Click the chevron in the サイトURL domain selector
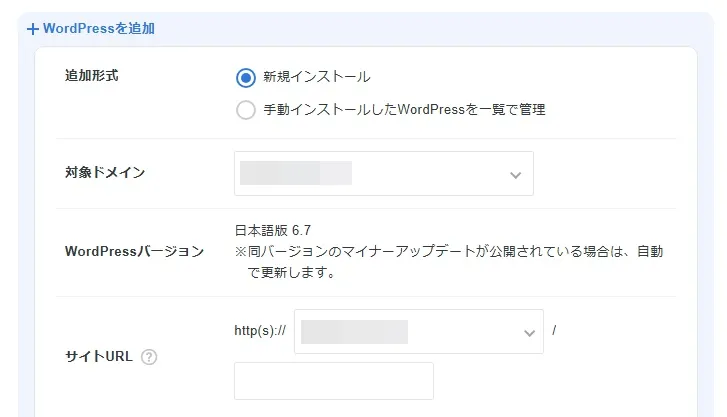 pyautogui.click(x=529, y=333)
